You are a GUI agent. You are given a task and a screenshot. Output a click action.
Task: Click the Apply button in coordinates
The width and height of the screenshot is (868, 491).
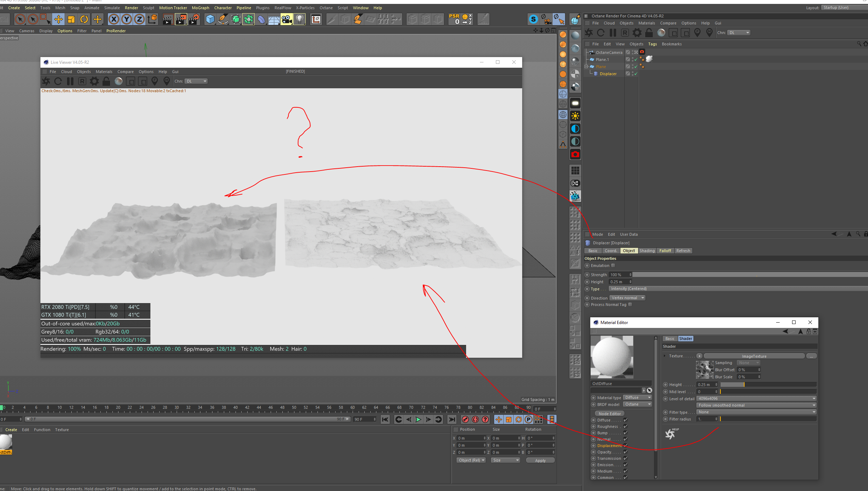tap(540, 460)
